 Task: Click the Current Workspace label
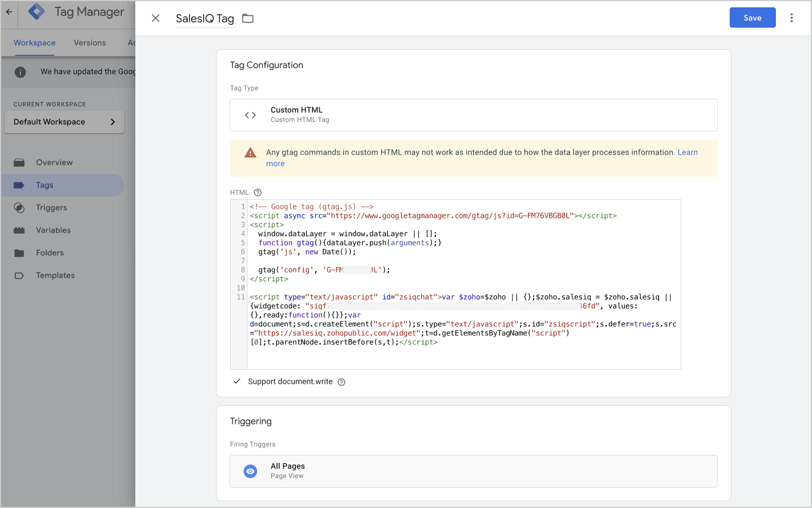[x=50, y=104]
